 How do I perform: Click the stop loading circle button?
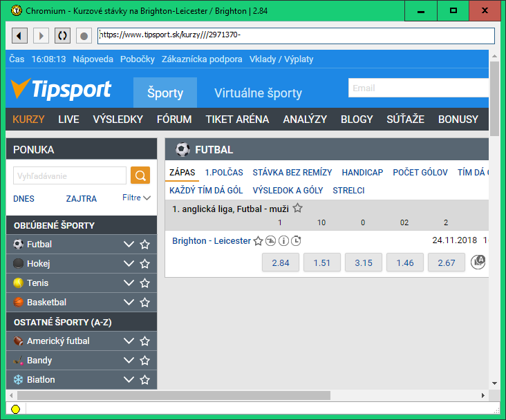click(x=84, y=35)
